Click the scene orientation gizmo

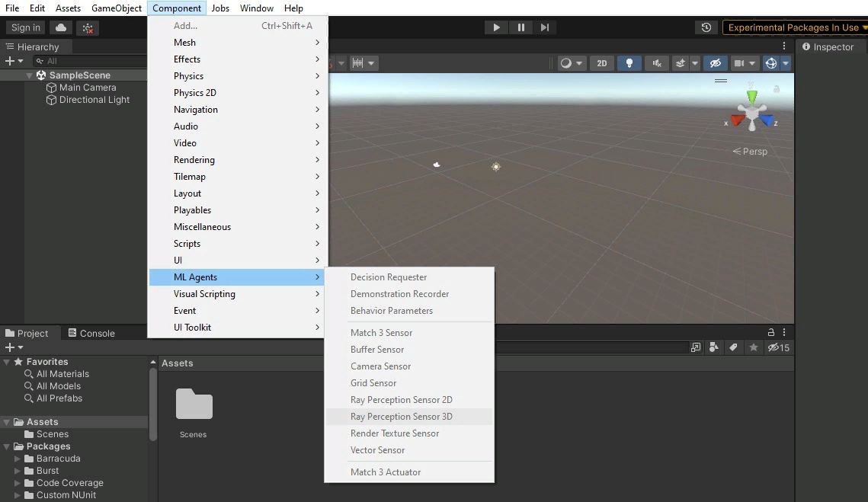(x=751, y=111)
